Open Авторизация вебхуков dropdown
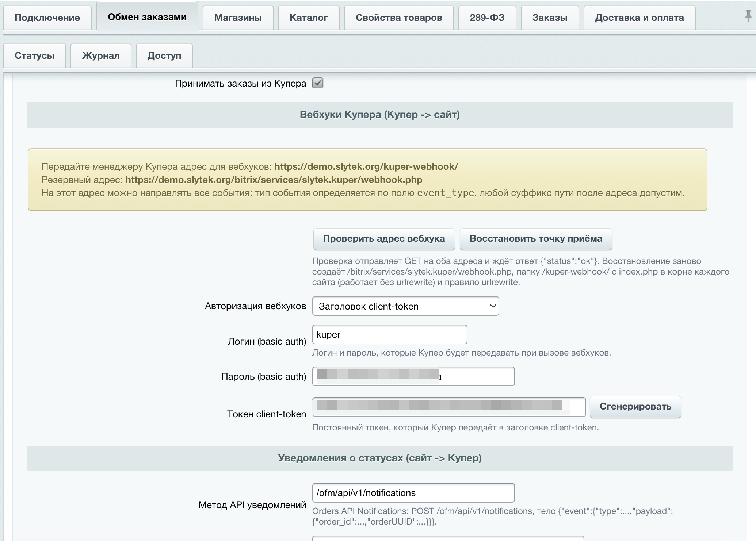Image resolution: width=756 pixels, height=541 pixels. [x=405, y=306]
